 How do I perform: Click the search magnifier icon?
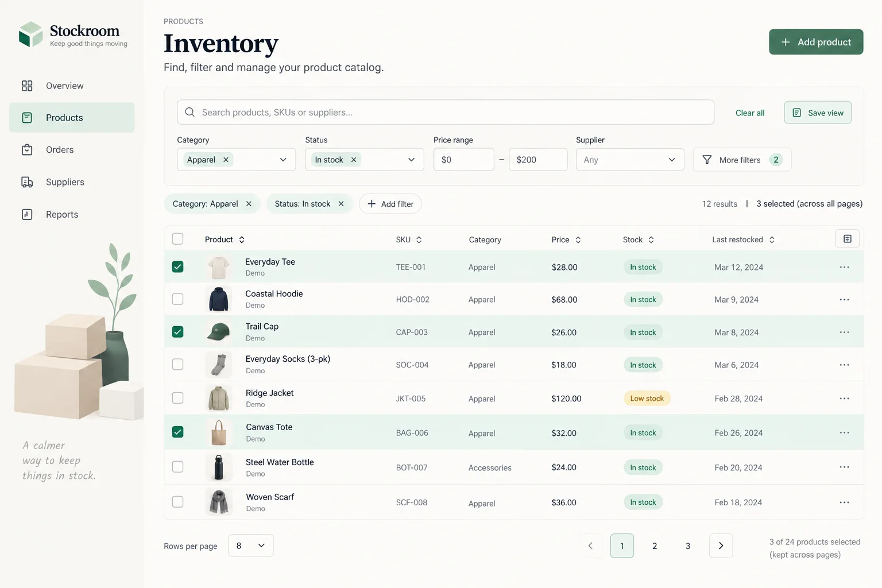point(190,112)
